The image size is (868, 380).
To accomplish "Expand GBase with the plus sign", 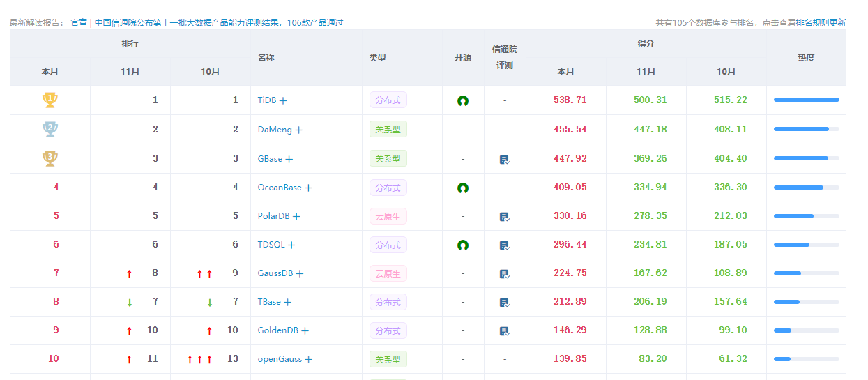I will (x=289, y=160).
